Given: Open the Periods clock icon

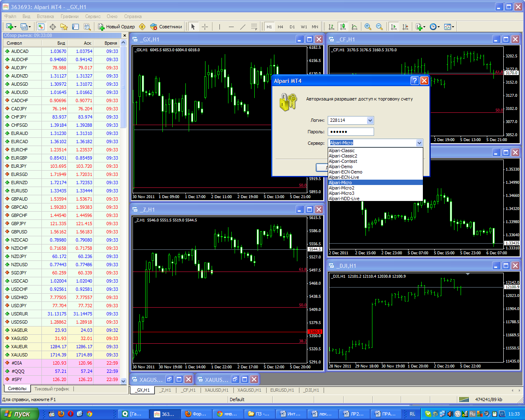Looking at the screenshot, I should (433, 27).
